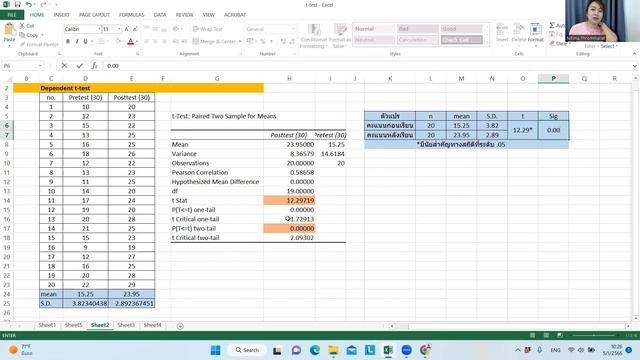640x360 pixels.
Task: Switch to Page Layout view in the status bar
Action: 546,335
